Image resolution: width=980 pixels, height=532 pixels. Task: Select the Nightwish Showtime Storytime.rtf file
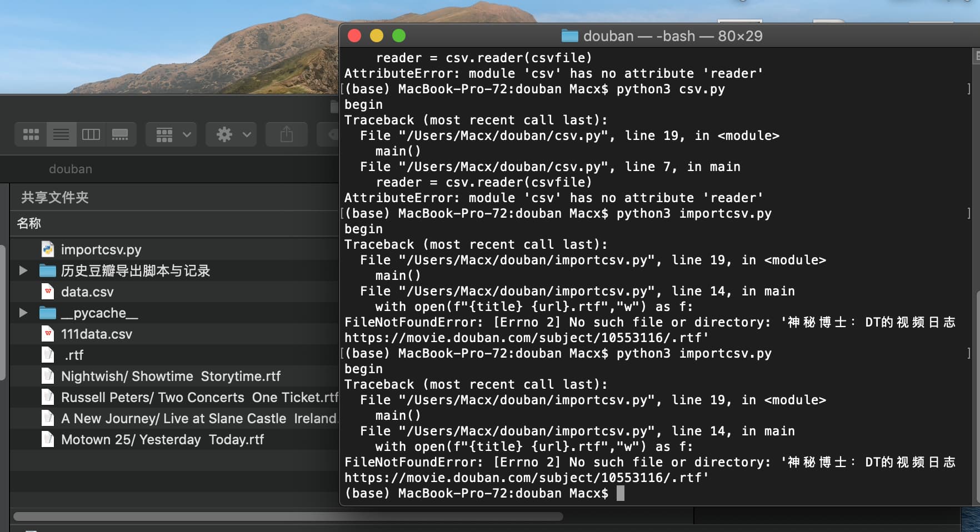(x=171, y=376)
